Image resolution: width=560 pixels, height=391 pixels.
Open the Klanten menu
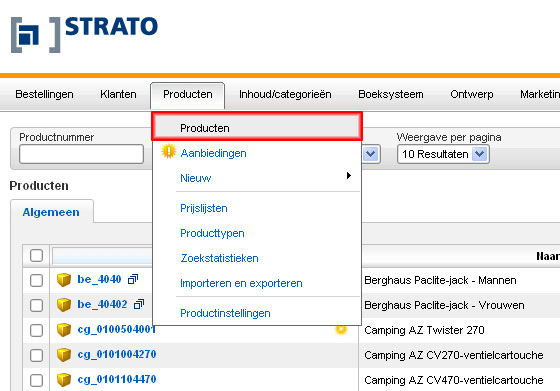tap(118, 94)
